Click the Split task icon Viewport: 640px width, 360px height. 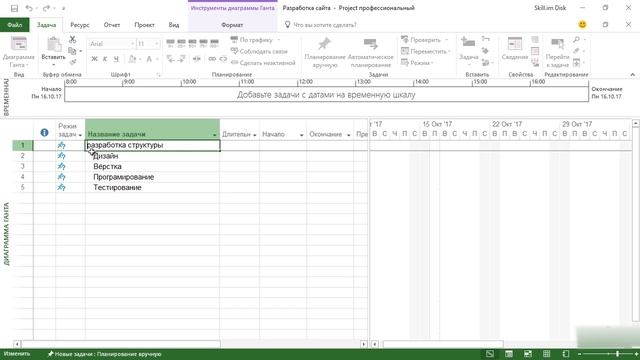197,59
